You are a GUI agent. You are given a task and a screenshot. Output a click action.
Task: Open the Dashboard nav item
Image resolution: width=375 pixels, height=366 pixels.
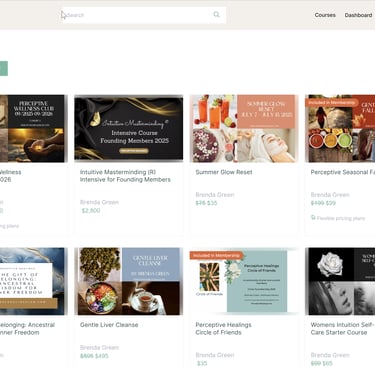coord(358,15)
